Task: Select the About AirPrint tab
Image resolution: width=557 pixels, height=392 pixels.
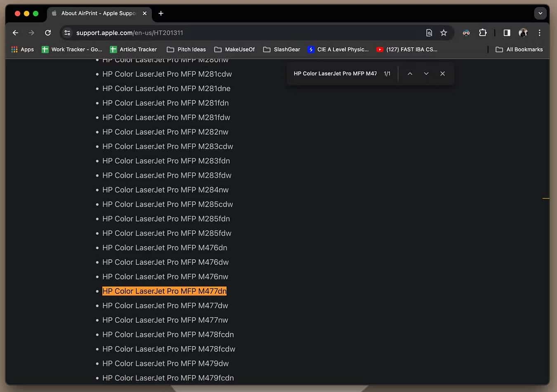Action: click(x=97, y=13)
